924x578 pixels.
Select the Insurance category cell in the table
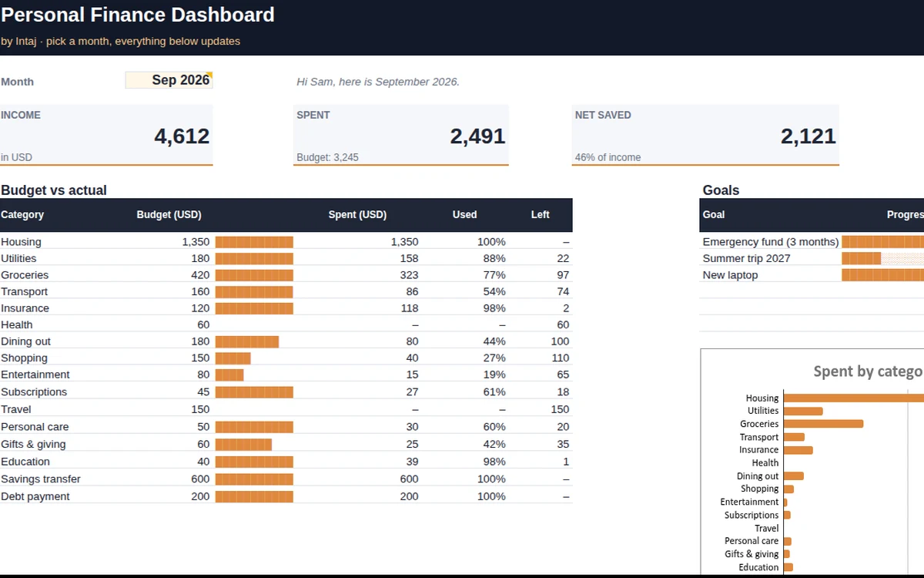(x=25, y=308)
